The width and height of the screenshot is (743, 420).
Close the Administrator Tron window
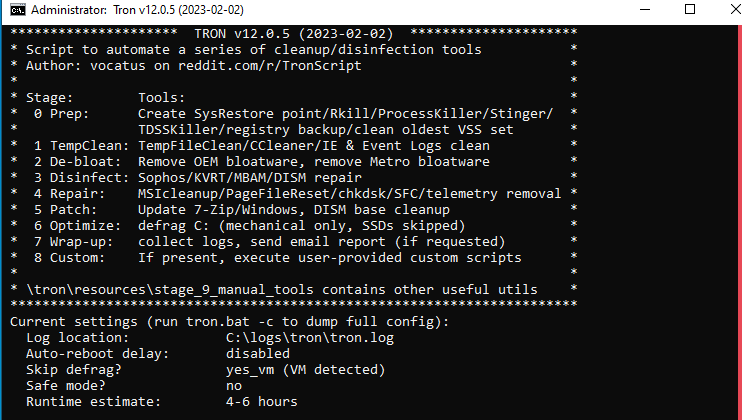tap(734, 9)
